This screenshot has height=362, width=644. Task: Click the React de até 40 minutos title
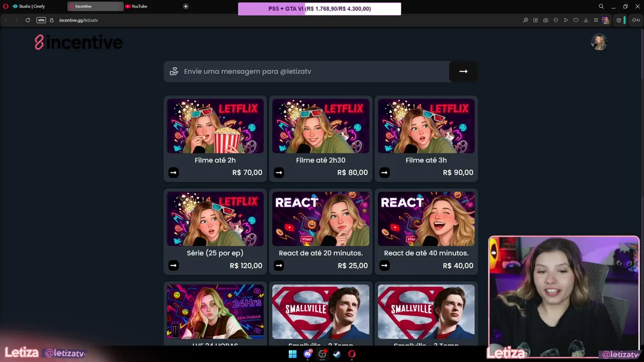coord(426,253)
